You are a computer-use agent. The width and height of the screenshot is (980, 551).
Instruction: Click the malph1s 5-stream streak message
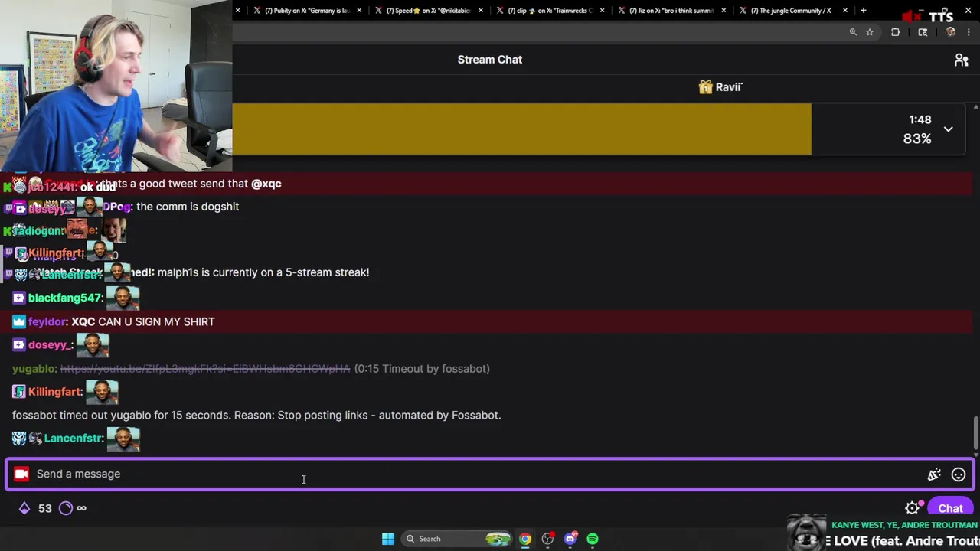click(263, 272)
